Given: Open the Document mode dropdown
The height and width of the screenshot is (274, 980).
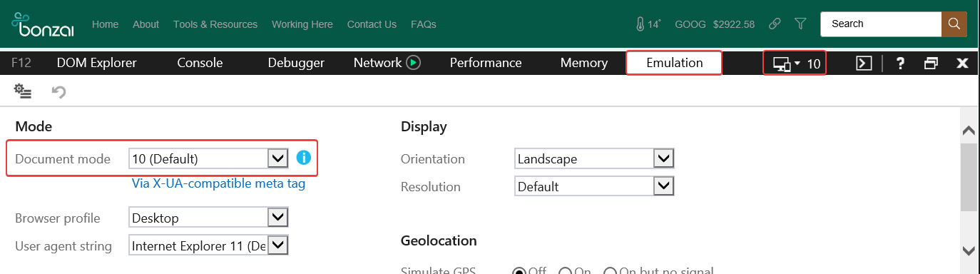Looking at the screenshot, I should pos(208,158).
